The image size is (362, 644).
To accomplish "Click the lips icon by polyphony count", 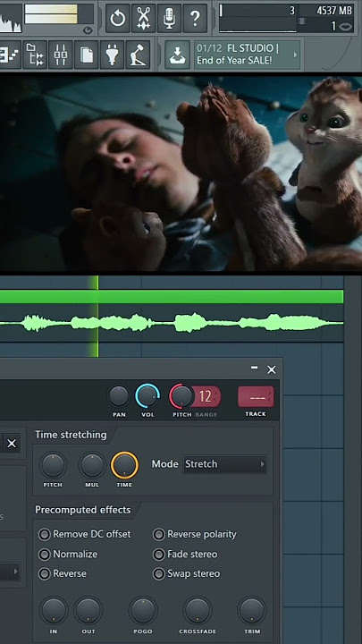I will point(346,26).
